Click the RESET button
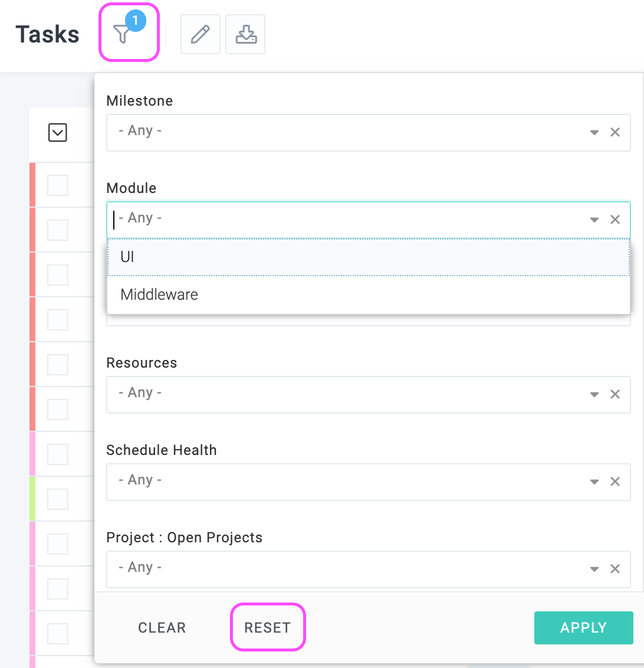The image size is (644, 668). (268, 627)
